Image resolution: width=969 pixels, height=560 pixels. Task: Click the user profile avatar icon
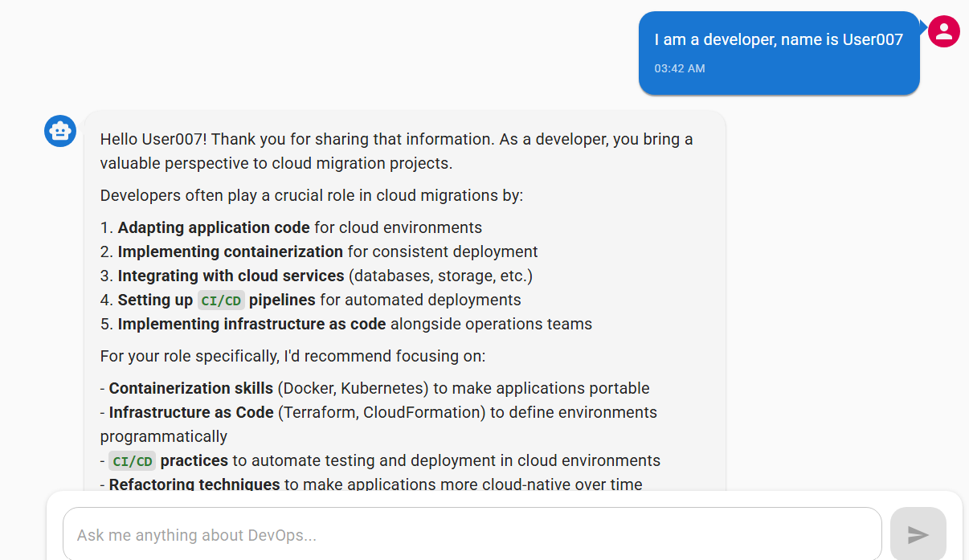click(x=944, y=31)
